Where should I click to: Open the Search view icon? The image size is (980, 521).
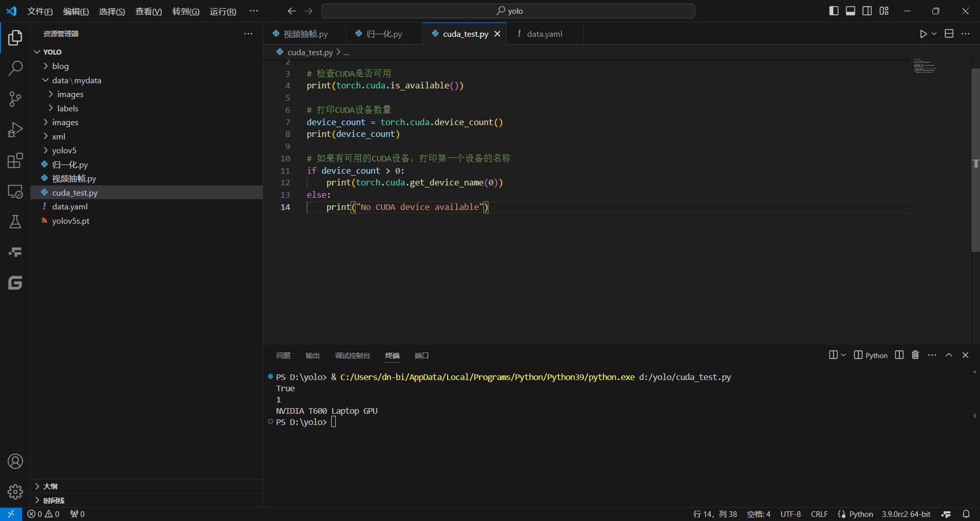coord(15,68)
